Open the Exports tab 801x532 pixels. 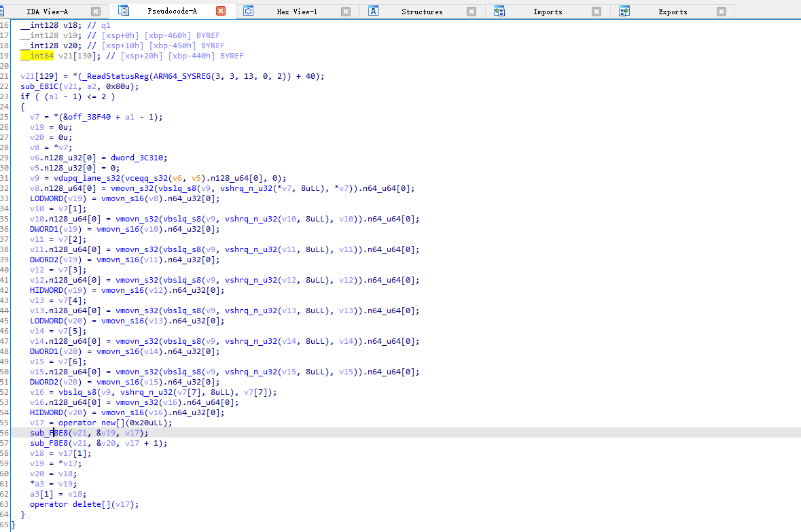click(673, 12)
